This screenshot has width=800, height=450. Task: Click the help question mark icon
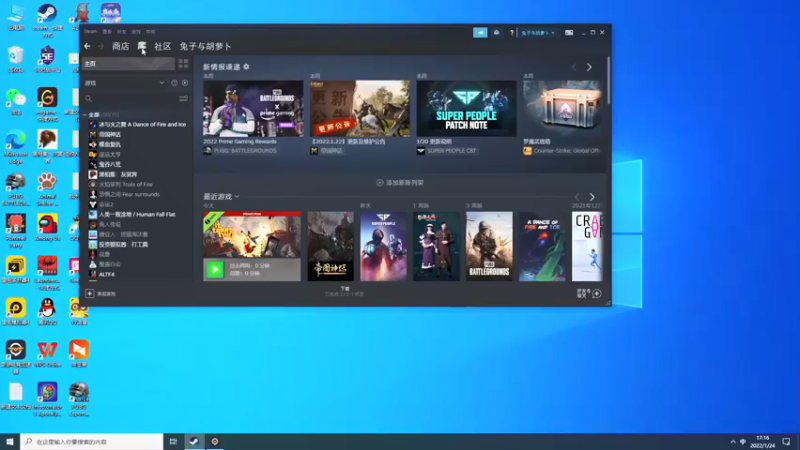512,33
